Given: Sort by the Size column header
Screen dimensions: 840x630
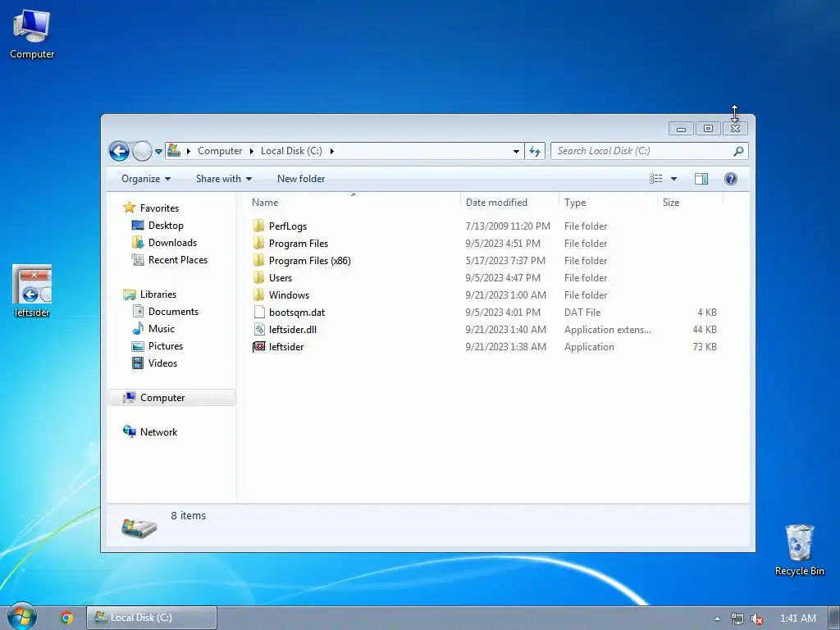Looking at the screenshot, I should tap(691, 203).
